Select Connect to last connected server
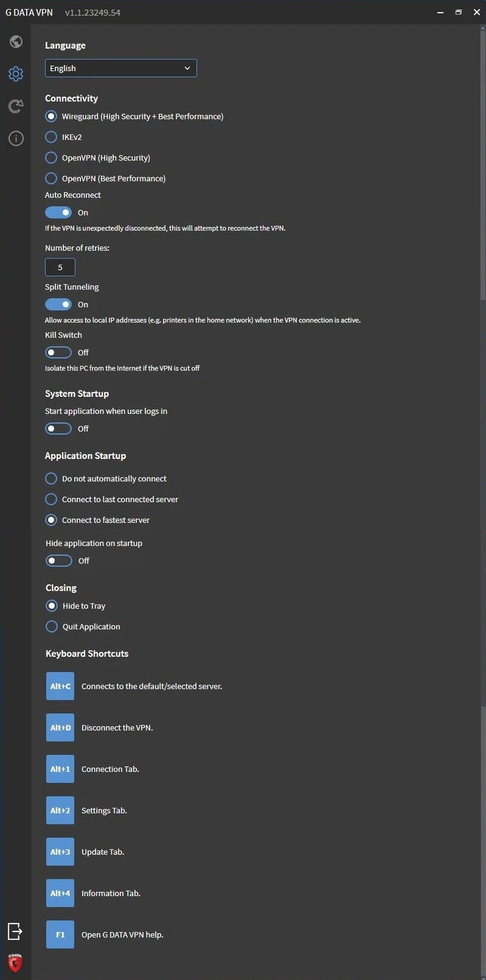This screenshot has height=980, width=486. (51, 499)
